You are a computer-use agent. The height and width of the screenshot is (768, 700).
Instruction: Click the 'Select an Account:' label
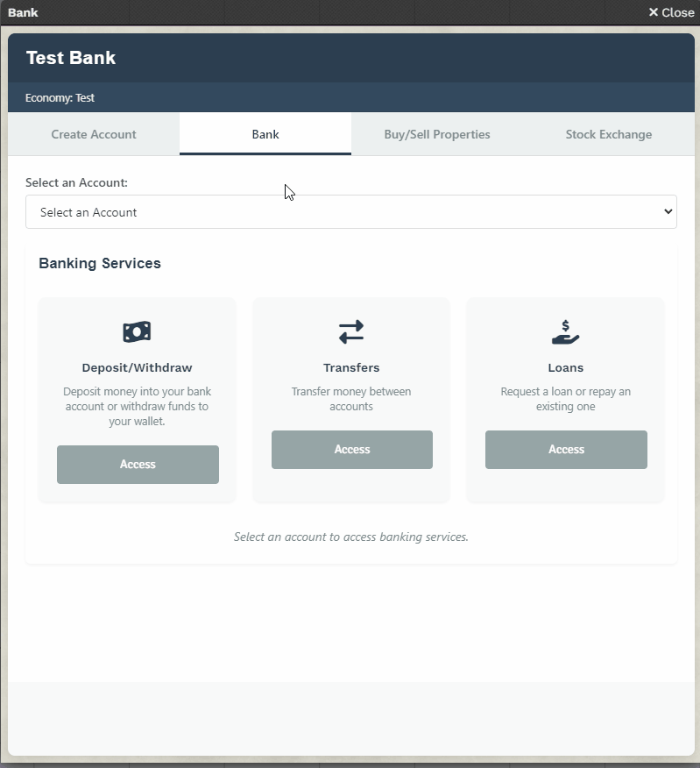76,182
